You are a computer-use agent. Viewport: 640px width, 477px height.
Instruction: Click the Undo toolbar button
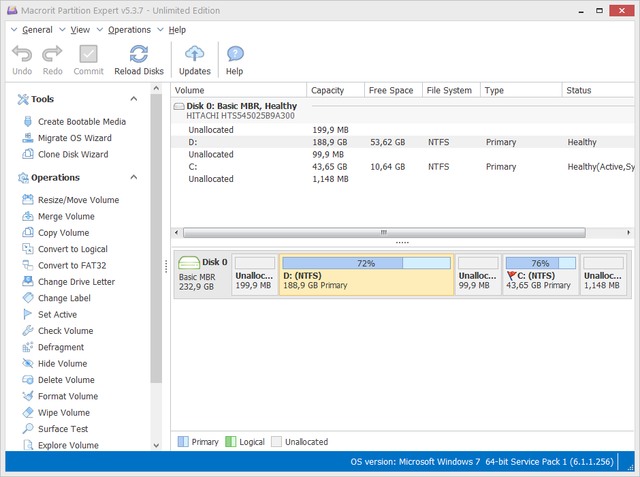[x=21, y=59]
